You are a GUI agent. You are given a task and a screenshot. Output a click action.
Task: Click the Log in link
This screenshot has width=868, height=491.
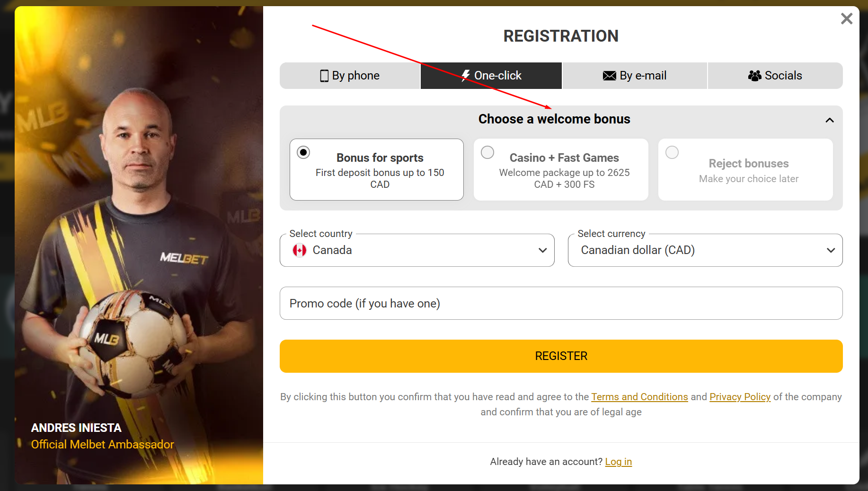pyautogui.click(x=618, y=462)
